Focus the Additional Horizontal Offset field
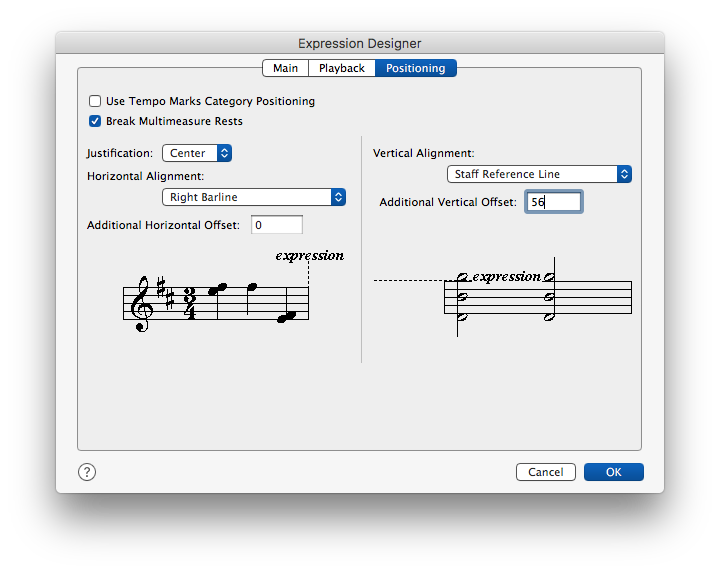720x573 pixels. (277, 225)
